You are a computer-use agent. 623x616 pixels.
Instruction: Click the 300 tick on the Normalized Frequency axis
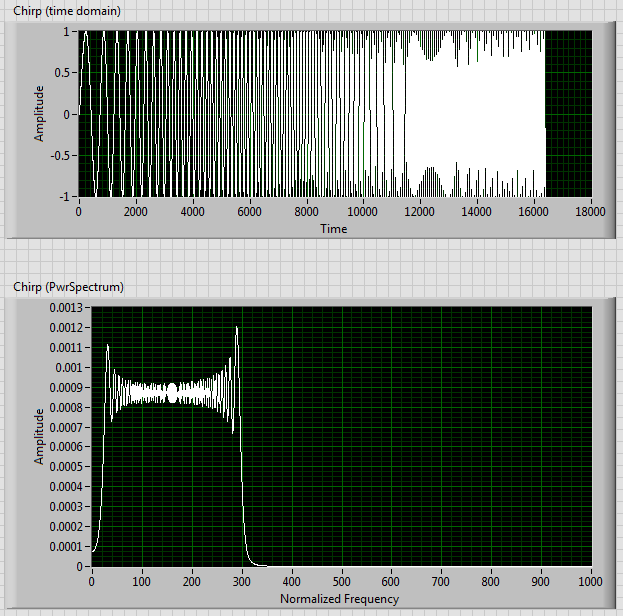tap(242, 581)
